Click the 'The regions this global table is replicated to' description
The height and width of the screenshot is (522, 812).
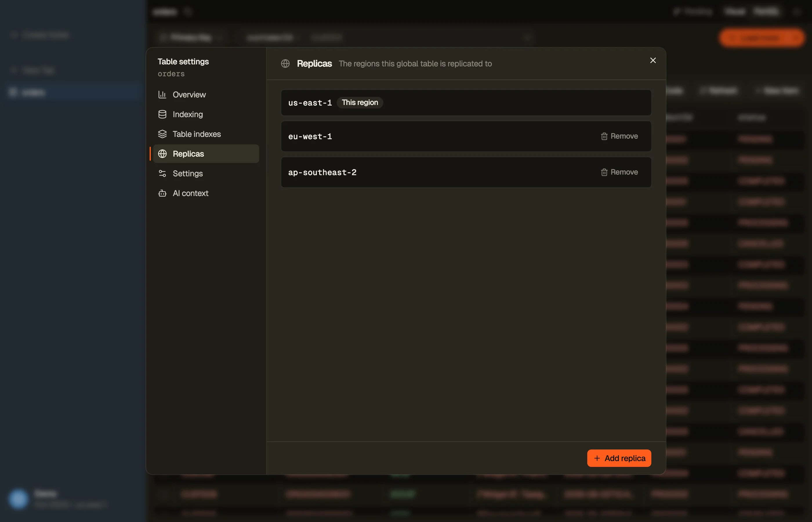pyautogui.click(x=415, y=64)
